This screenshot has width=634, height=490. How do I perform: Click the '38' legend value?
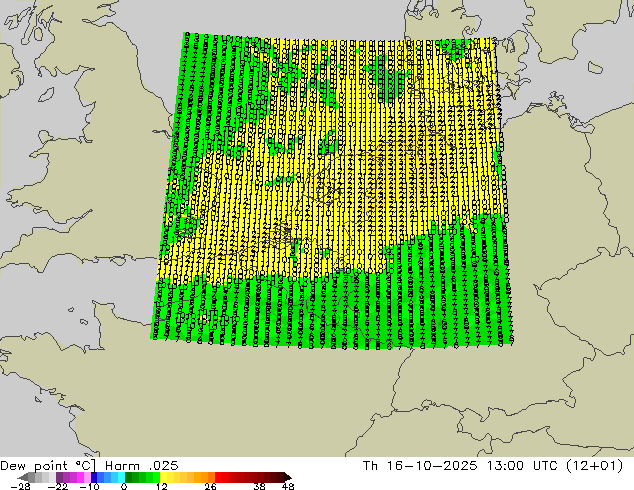(260, 486)
